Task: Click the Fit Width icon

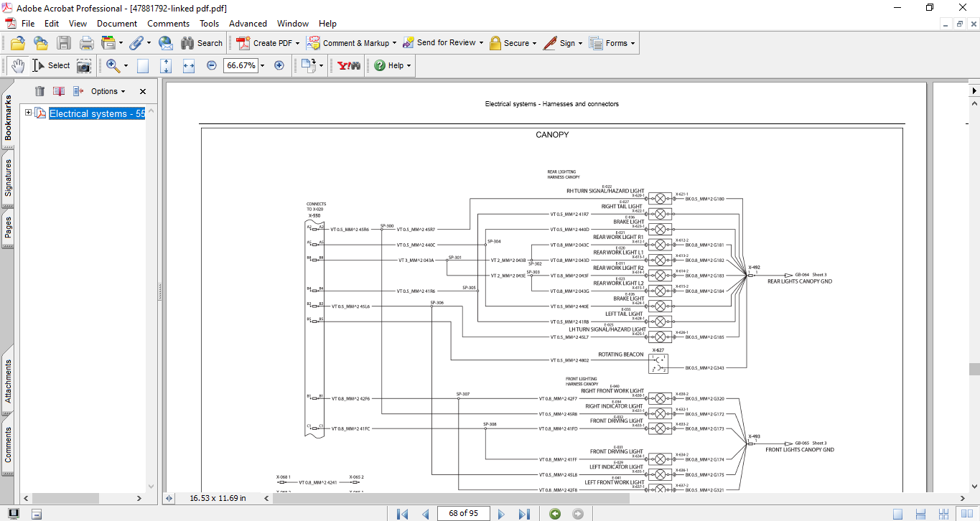Action: [189, 65]
